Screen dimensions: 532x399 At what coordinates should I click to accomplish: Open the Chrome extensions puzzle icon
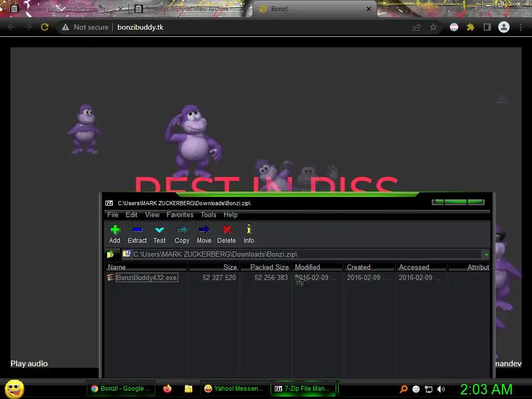point(470,27)
